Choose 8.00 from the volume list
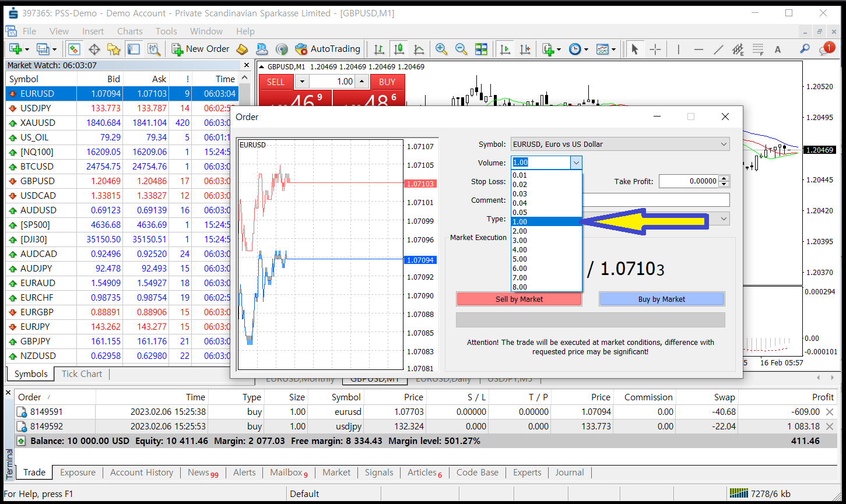 [546, 287]
